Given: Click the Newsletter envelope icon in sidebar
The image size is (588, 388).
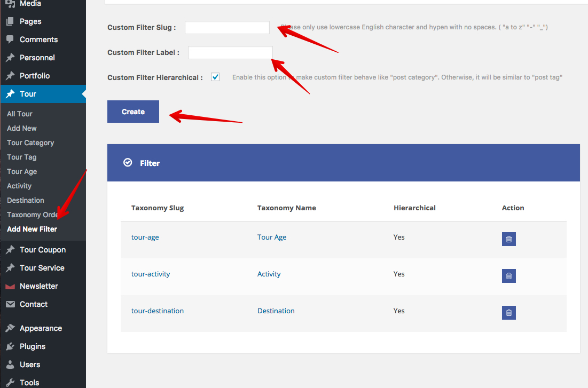Looking at the screenshot, I should 10,287.
